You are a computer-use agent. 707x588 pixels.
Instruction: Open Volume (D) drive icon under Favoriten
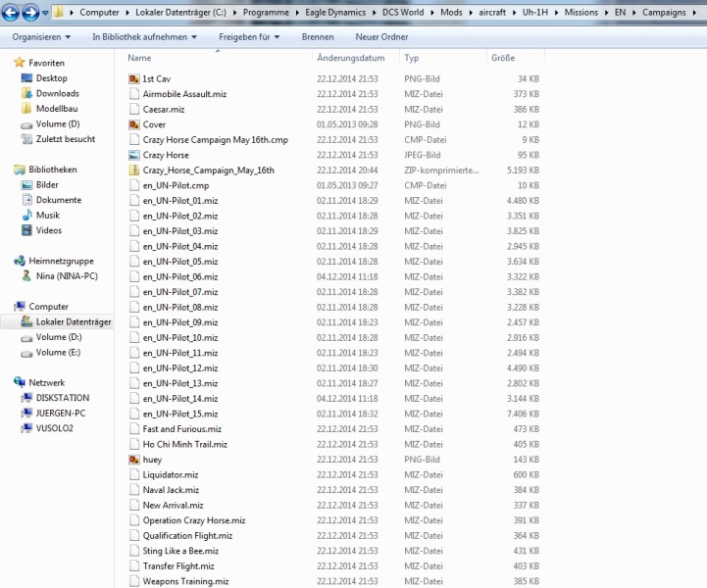point(26,124)
